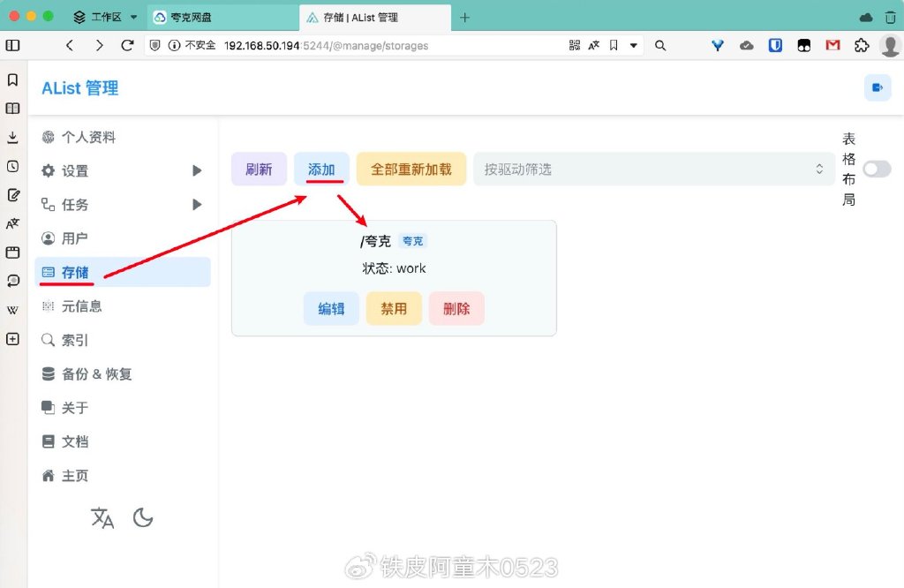Open the extensions puzzle icon
Viewport: 904px width, 588px height.
(x=862, y=45)
